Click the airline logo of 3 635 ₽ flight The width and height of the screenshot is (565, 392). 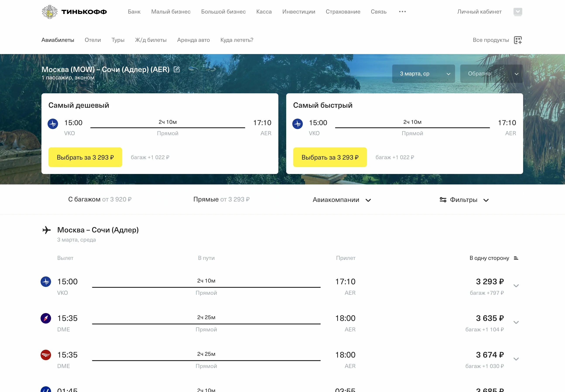tap(46, 318)
